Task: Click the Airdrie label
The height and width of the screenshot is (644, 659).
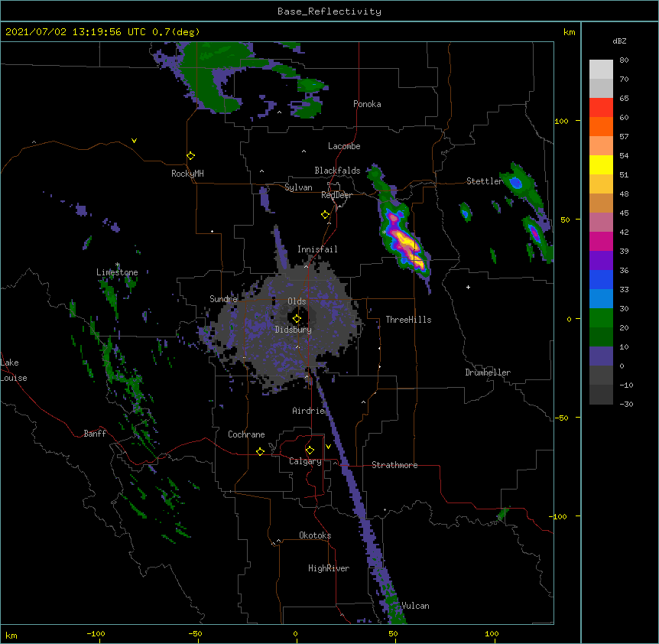Action: point(309,411)
